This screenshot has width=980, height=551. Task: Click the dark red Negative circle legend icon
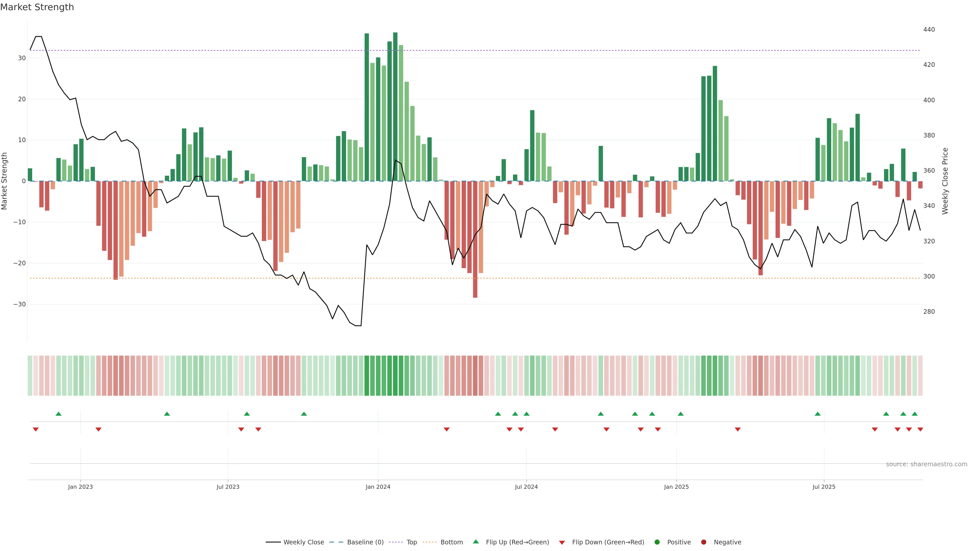(x=703, y=542)
